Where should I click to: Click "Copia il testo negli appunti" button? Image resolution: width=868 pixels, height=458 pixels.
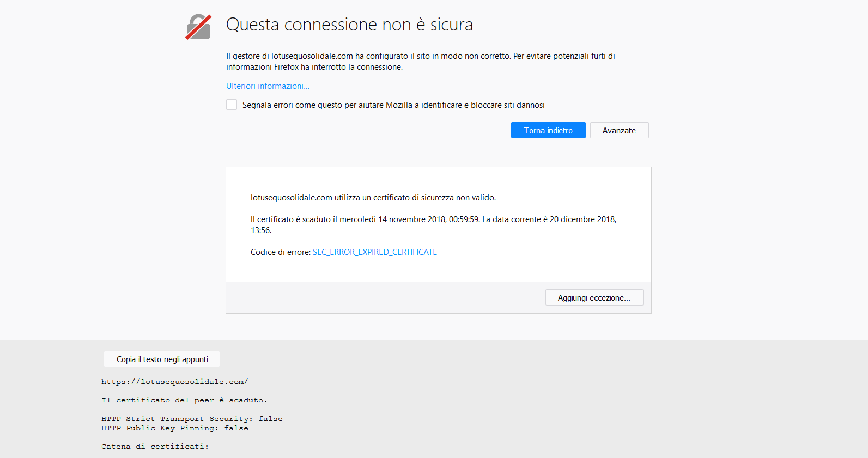coord(162,359)
